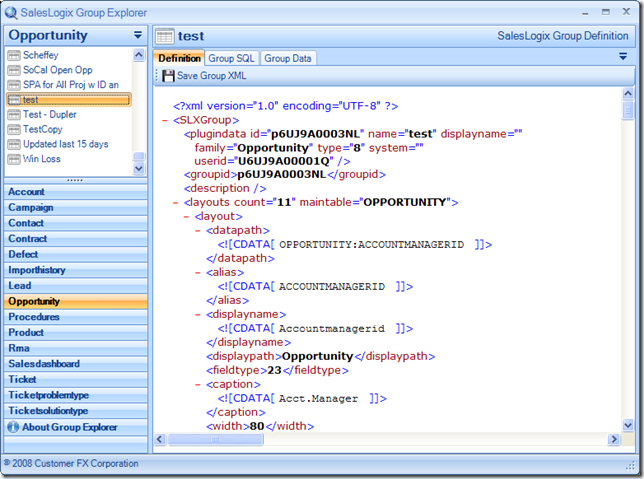Click the SPA for All Proj group icon
This screenshot has width=644, height=479.
pyautogui.click(x=14, y=85)
